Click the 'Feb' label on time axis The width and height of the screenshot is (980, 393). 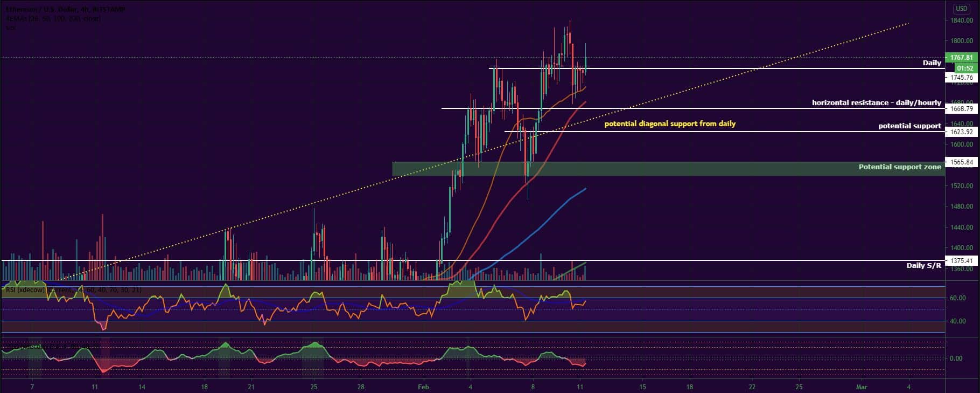pos(424,387)
